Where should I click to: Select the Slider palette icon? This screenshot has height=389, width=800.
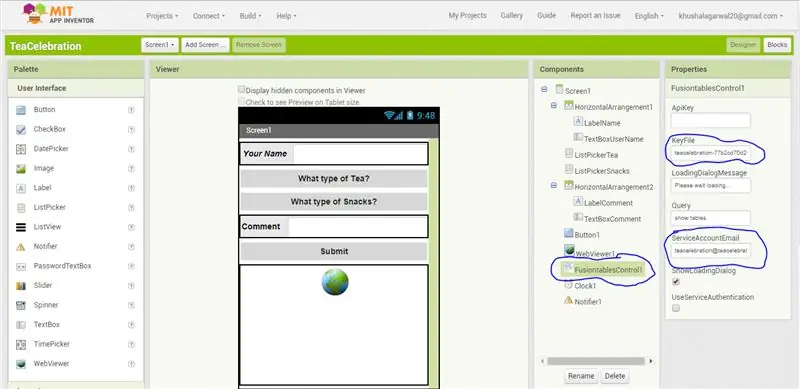tap(21, 286)
